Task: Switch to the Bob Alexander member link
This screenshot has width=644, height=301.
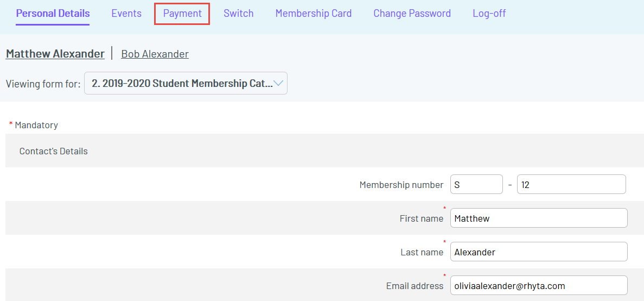Action: (x=155, y=54)
